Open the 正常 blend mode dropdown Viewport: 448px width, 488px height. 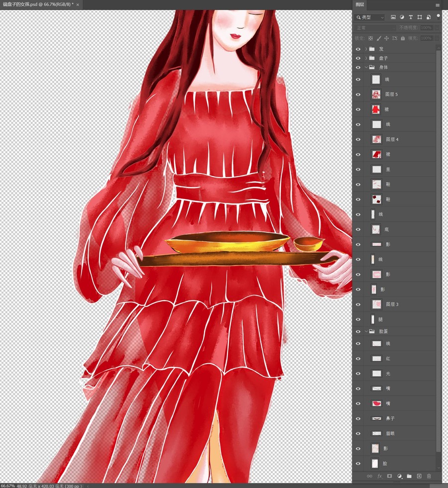(x=375, y=28)
